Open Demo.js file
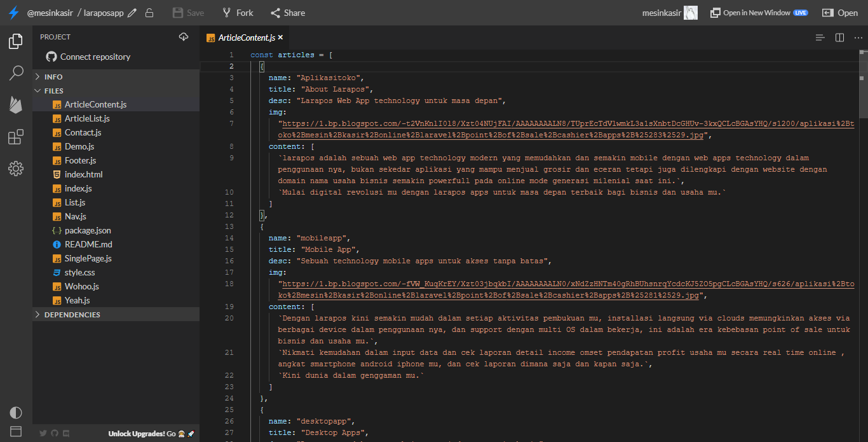 click(x=116, y=146)
